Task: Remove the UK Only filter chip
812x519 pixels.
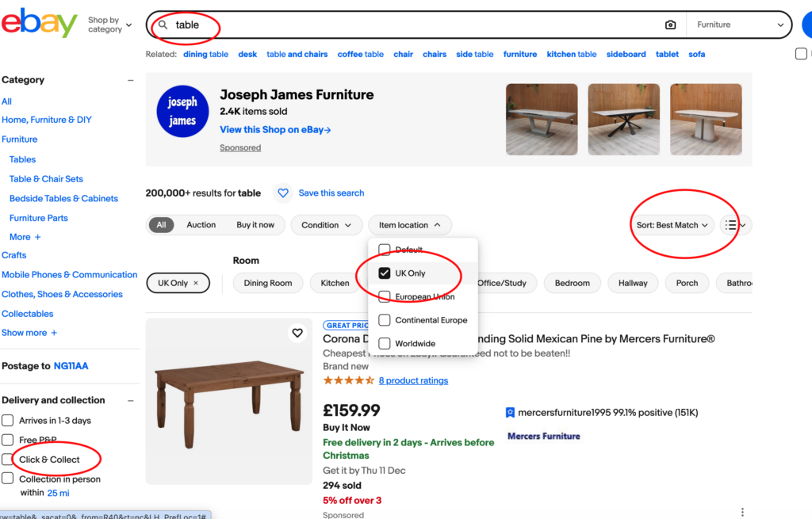Action: (x=196, y=283)
